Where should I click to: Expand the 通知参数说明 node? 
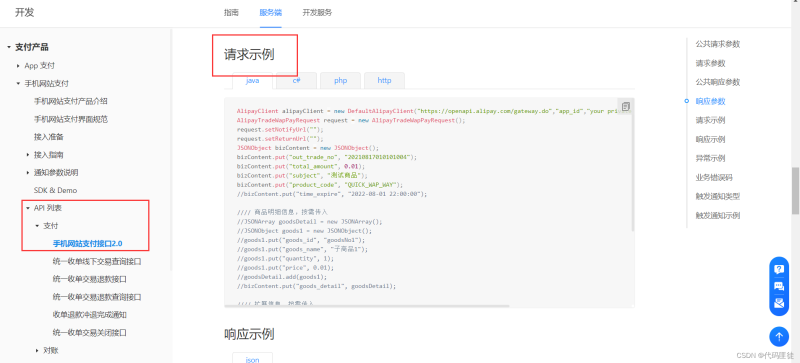(28, 173)
